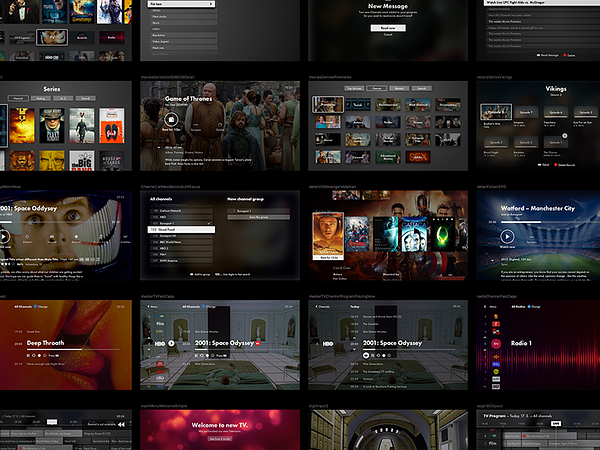Click Watch now play icon for Watford match
This screenshot has height=450, width=600.
click(507, 236)
